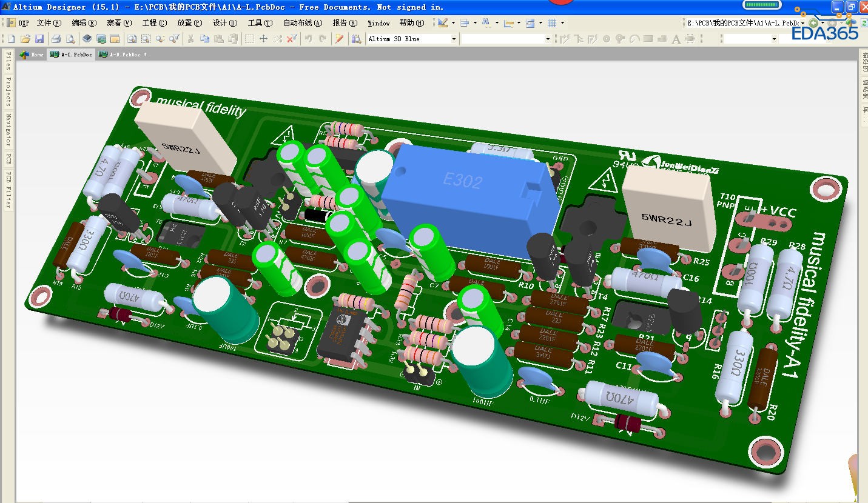Go to the Home tab

tap(32, 55)
